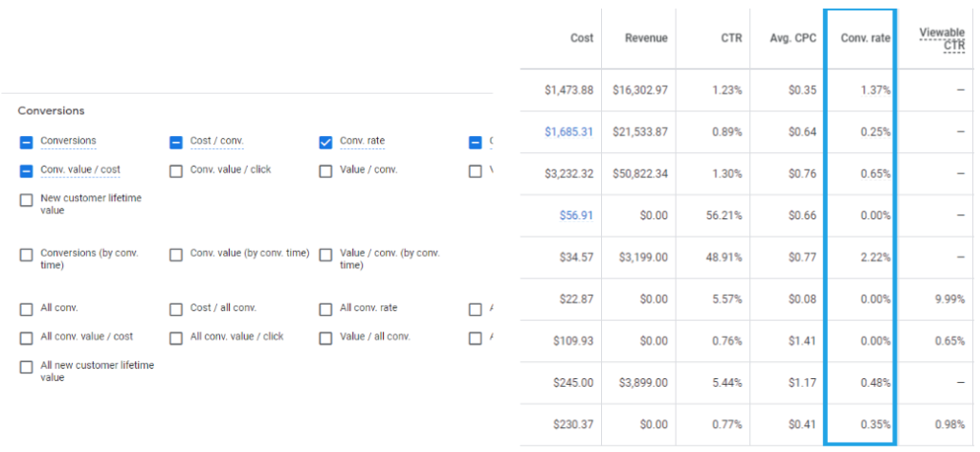Check the Cost / all conv. box

[x=176, y=309]
